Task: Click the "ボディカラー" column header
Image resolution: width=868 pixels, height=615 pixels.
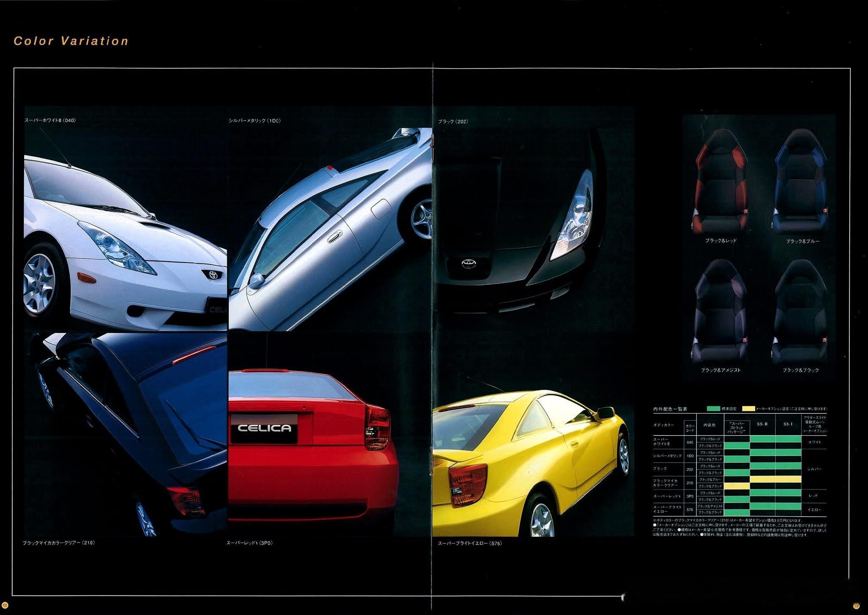Action: click(x=664, y=425)
